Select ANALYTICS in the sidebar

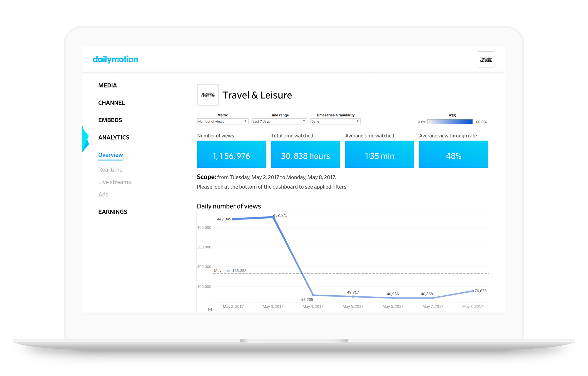point(113,137)
